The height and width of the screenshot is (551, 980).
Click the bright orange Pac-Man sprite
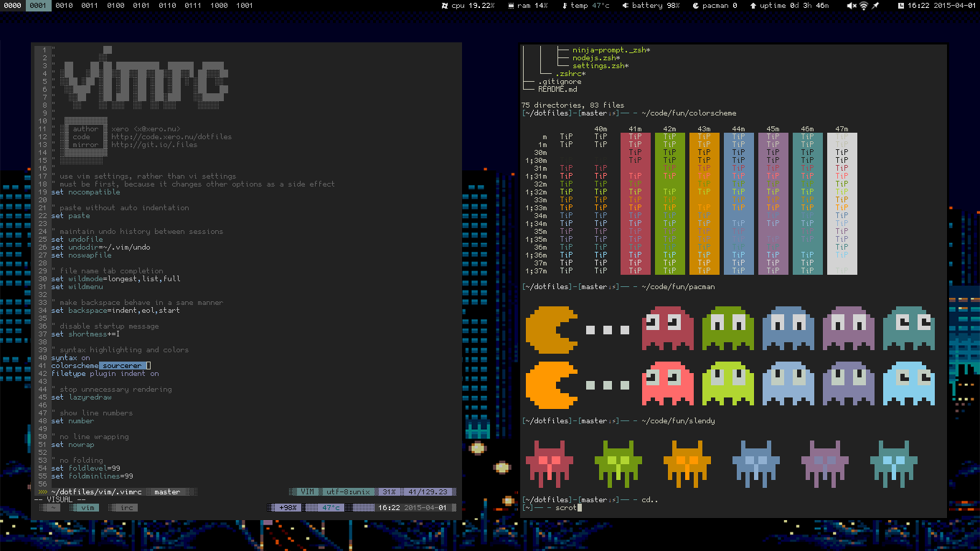tap(552, 385)
